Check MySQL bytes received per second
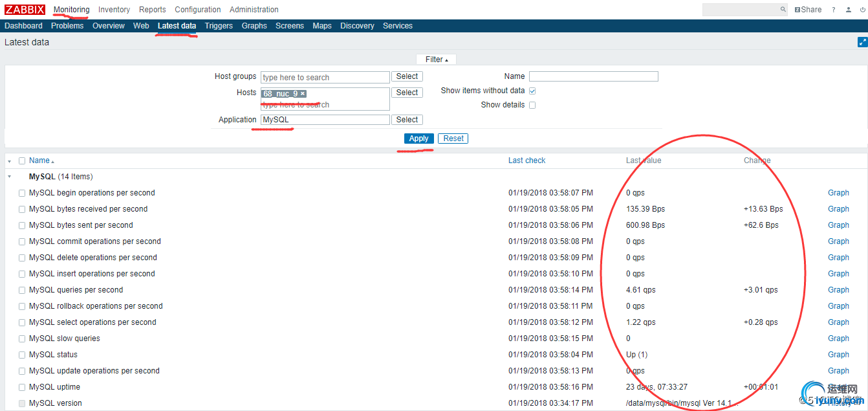 coord(22,209)
